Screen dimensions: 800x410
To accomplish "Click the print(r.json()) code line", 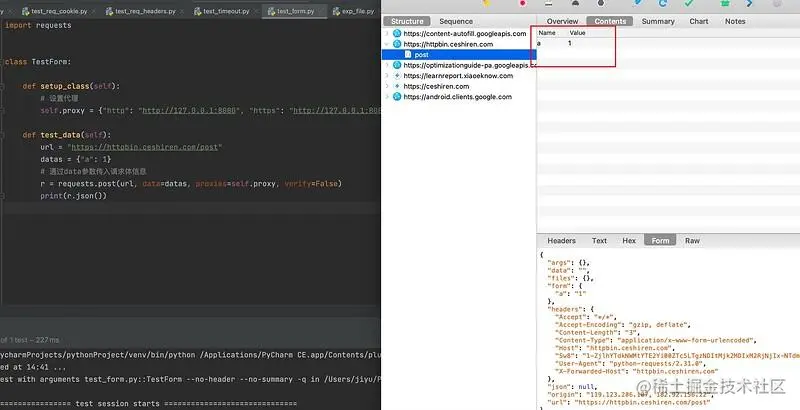I will tap(73, 196).
